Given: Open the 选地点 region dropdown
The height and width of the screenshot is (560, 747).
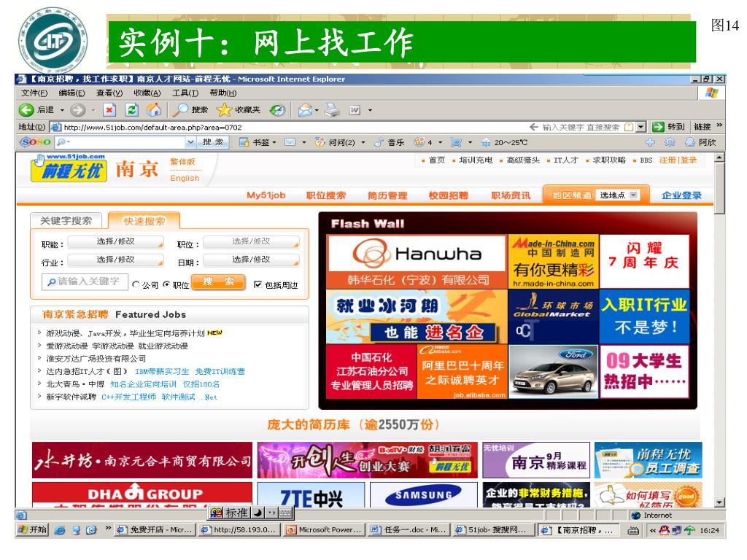Looking at the screenshot, I should [619, 195].
